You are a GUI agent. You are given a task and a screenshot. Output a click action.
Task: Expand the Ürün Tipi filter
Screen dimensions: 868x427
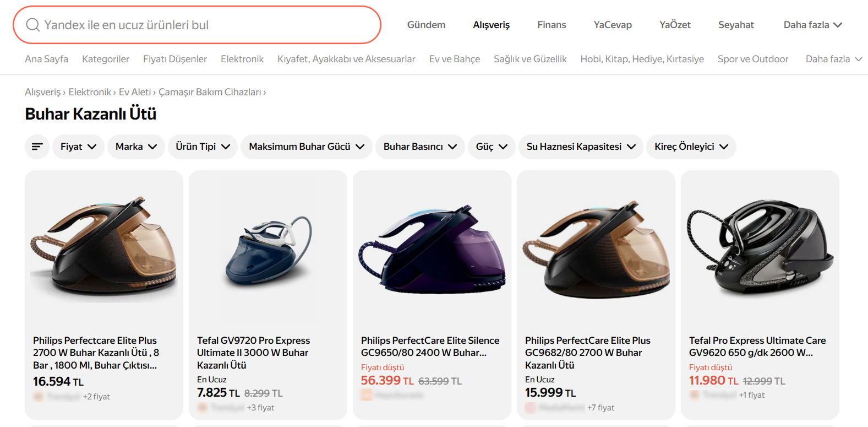(203, 147)
